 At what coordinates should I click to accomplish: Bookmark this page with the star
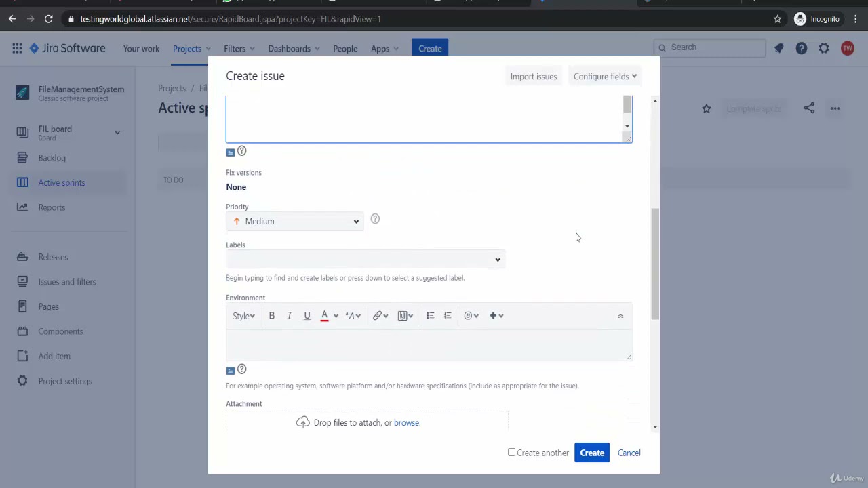778,19
